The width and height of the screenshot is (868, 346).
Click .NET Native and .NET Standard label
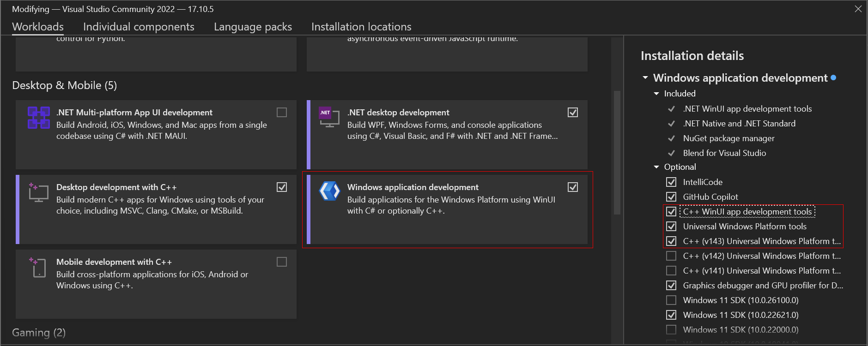tap(739, 124)
